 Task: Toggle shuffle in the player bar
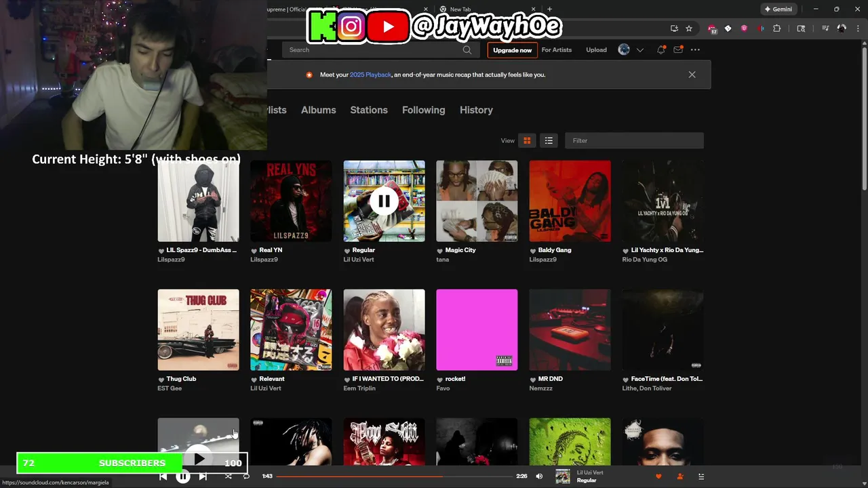point(228,476)
